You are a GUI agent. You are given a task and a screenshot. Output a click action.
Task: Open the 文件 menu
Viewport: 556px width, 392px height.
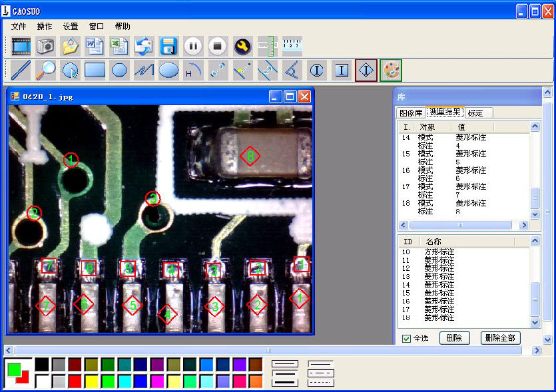pos(19,26)
